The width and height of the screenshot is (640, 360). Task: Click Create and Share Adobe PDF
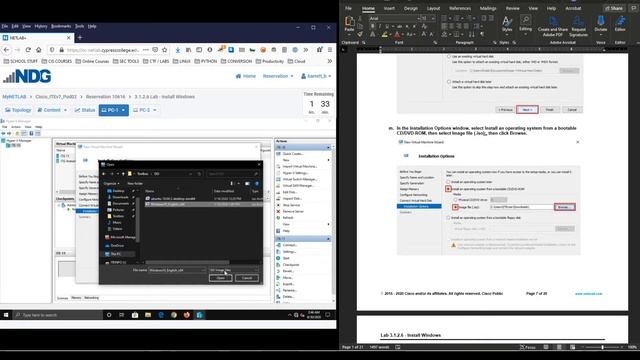pyautogui.click(x=553, y=26)
